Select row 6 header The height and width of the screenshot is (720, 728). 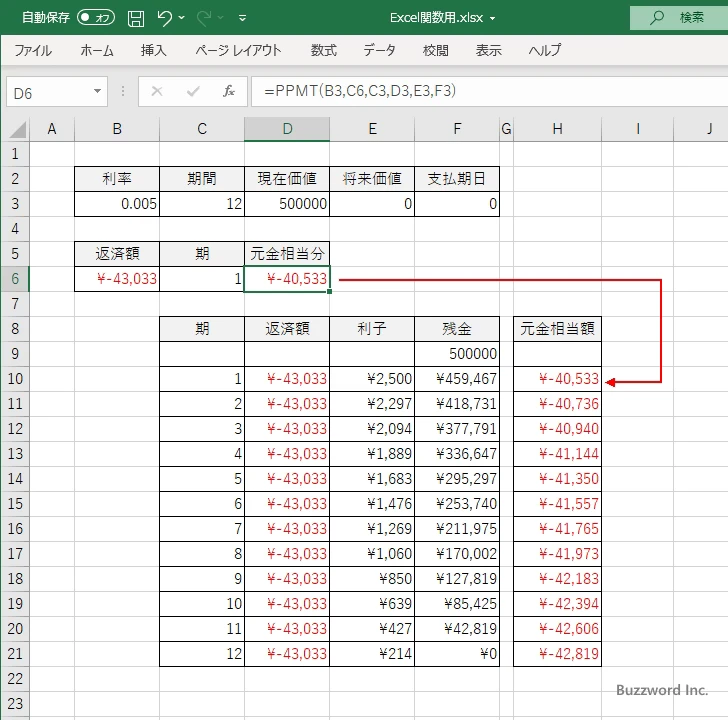(x=15, y=279)
